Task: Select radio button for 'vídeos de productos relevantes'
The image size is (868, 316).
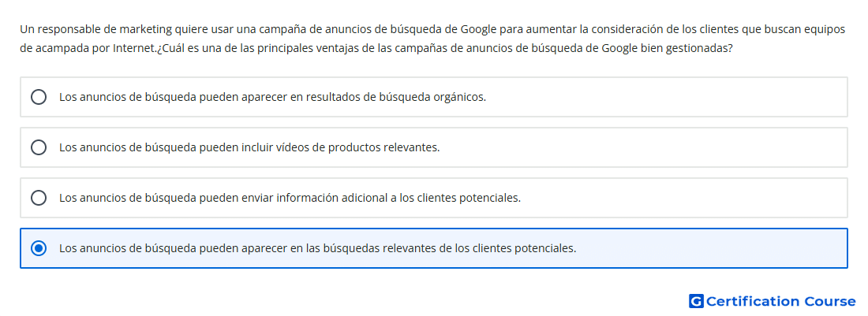Action: coord(39,147)
